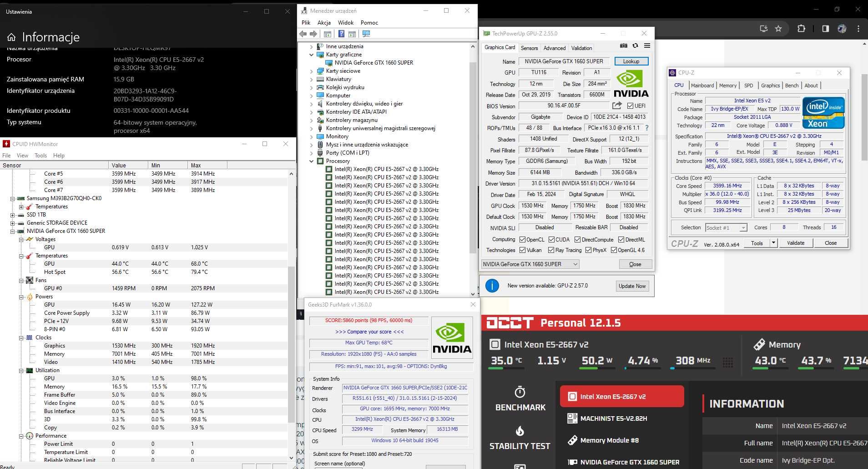Click the browser profile avatar icon
Screen dimensions: 868x469
tap(842, 29)
